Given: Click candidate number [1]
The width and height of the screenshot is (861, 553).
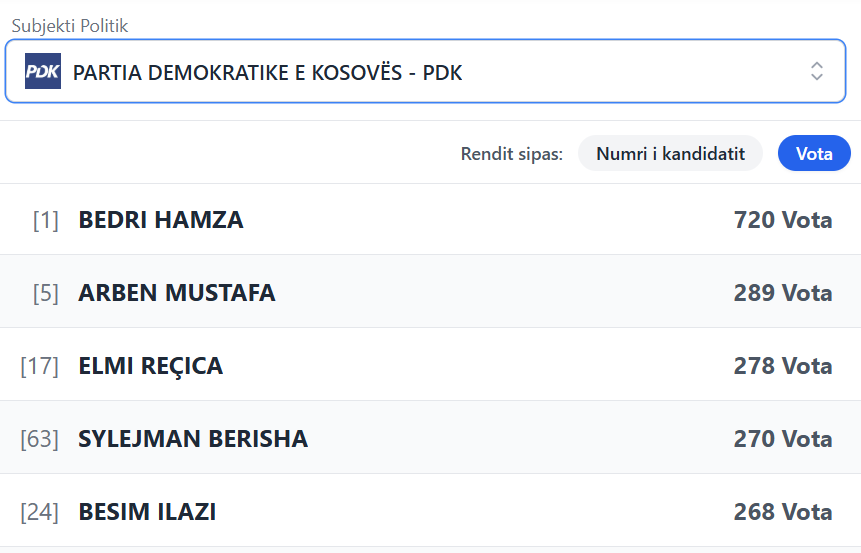Looking at the screenshot, I should click(x=46, y=220).
